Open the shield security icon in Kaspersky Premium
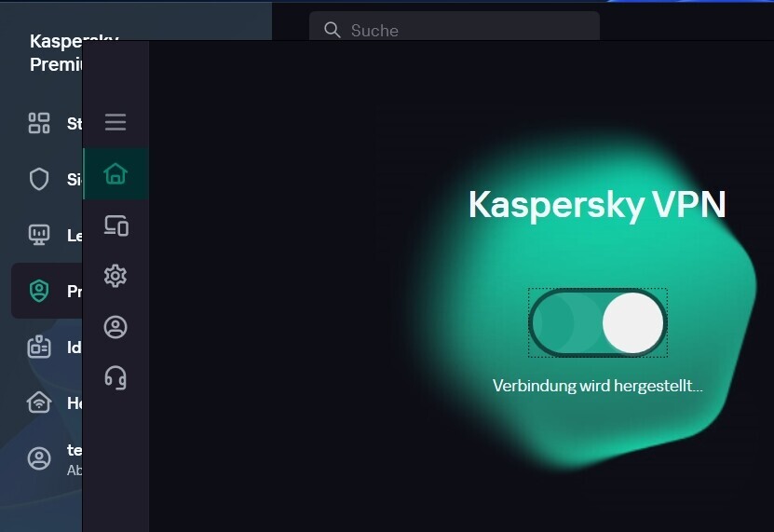This screenshot has width=774, height=532. pyautogui.click(x=39, y=179)
